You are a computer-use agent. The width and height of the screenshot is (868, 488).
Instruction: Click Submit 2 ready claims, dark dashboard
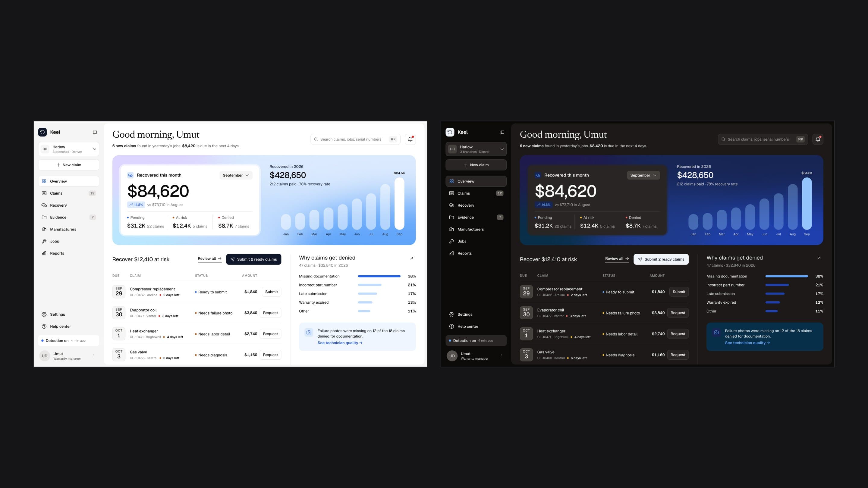[x=661, y=259]
